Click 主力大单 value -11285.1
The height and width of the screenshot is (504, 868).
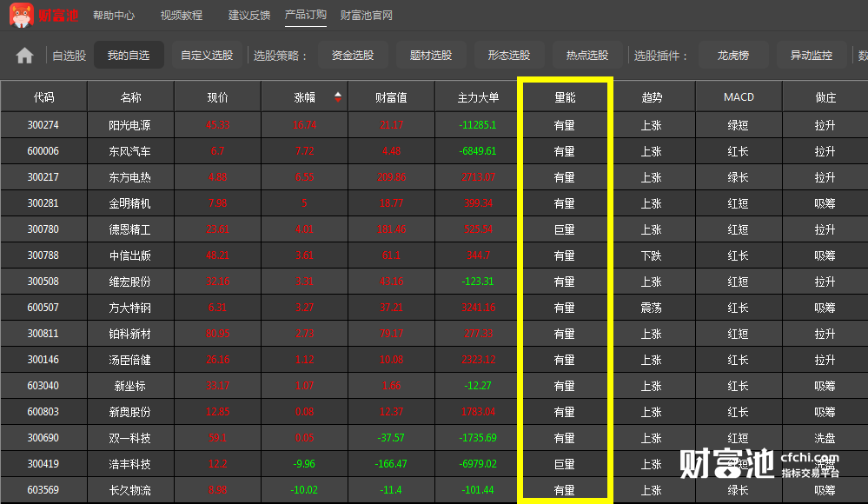[x=478, y=125]
